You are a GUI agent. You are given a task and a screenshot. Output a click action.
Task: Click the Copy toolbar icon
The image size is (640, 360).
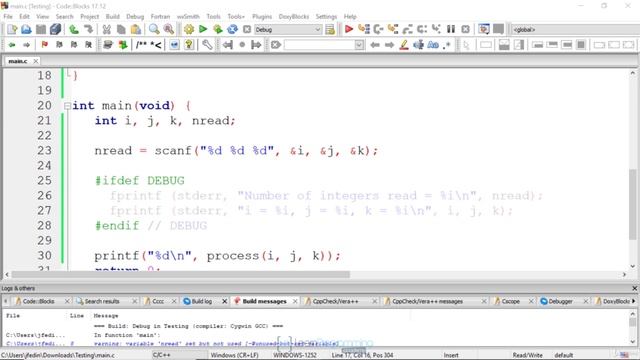[x=121, y=29]
